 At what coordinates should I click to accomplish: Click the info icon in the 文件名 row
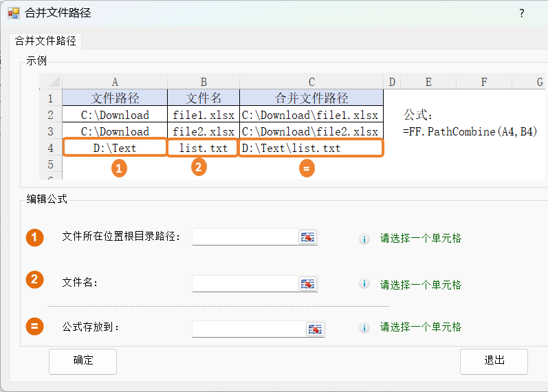365,284
